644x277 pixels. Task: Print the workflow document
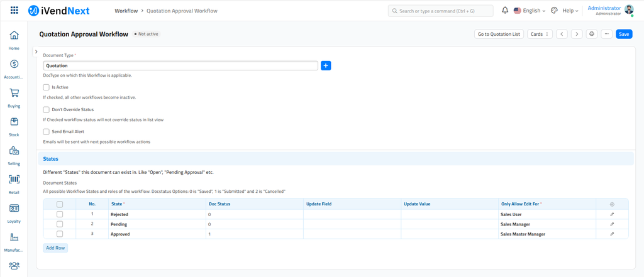[592, 34]
